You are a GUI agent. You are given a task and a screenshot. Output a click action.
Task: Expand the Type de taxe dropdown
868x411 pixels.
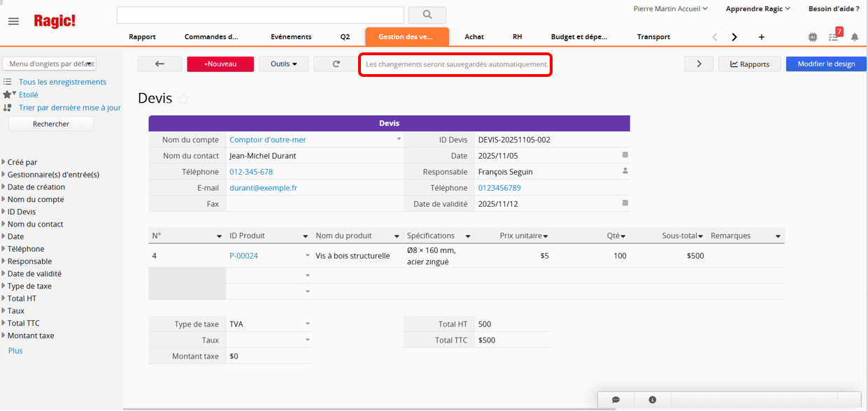(x=308, y=324)
